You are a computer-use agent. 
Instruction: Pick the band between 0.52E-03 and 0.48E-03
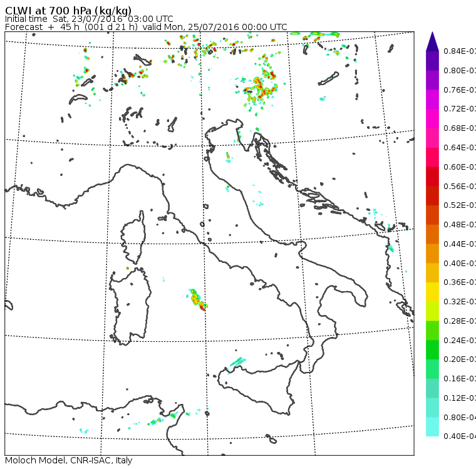432,215
